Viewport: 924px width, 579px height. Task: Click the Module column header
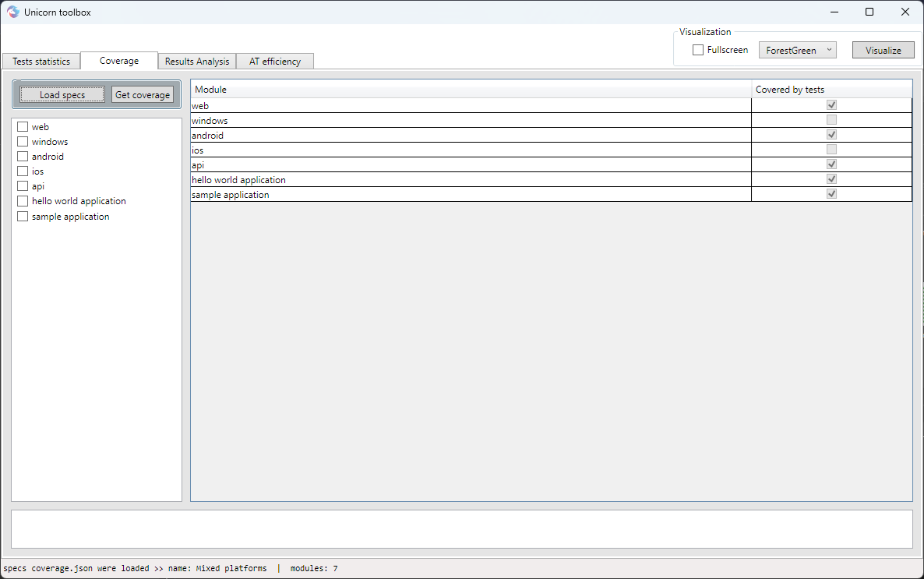(471, 90)
